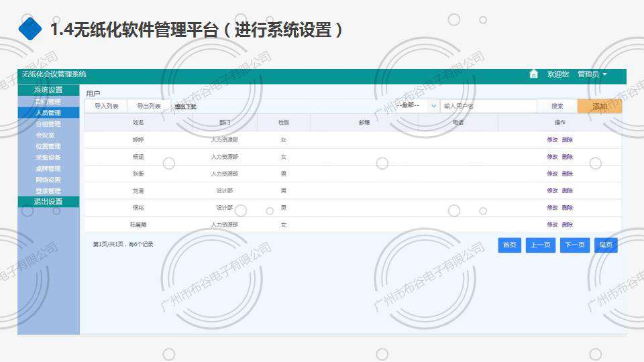Jump to last page with 尾页
644x362 pixels.
tap(606, 245)
